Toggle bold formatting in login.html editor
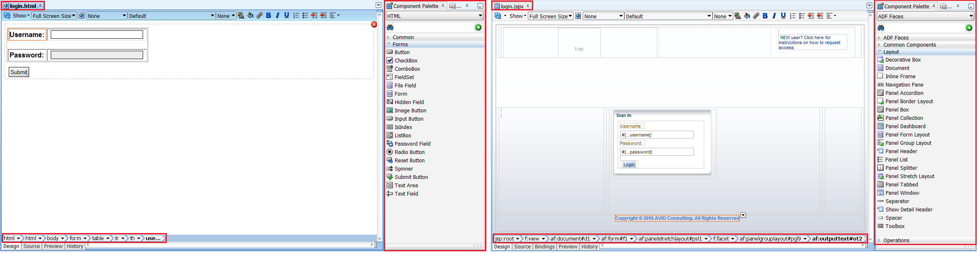 [x=268, y=15]
